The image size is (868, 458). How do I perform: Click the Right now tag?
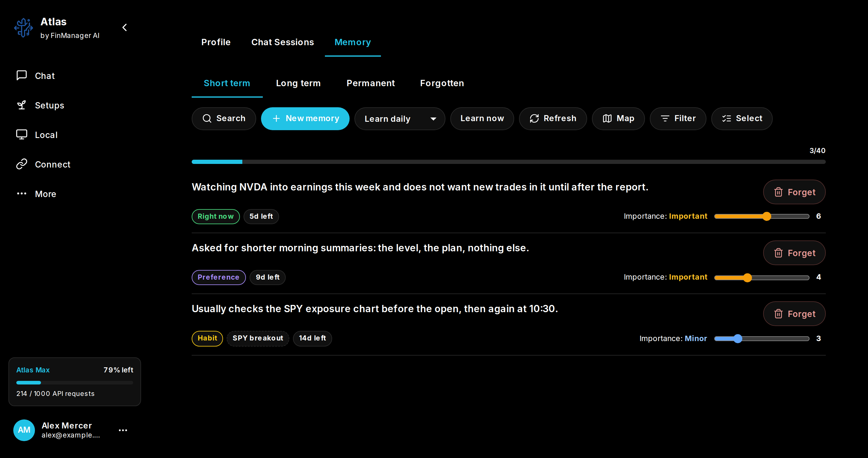click(x=216, y=217)
